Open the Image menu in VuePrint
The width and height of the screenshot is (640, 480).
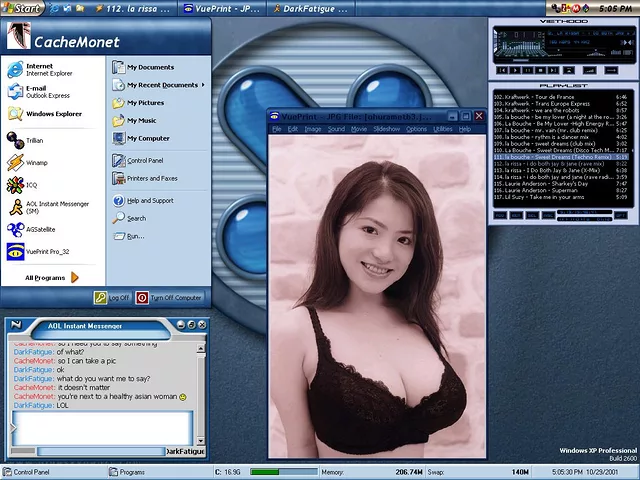pyautogui.click(x=313, y=129)
